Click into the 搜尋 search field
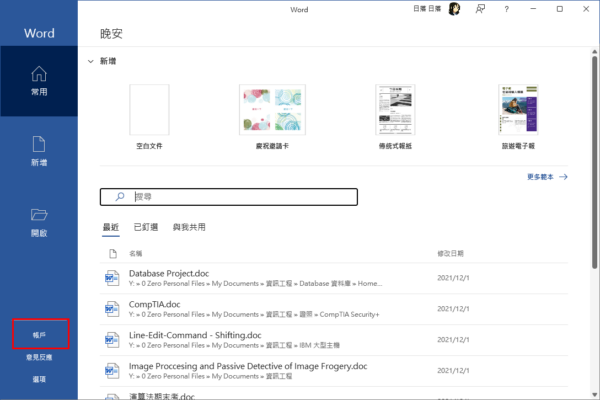The height and width of the screenshot is (400, 600). [229, 197]
